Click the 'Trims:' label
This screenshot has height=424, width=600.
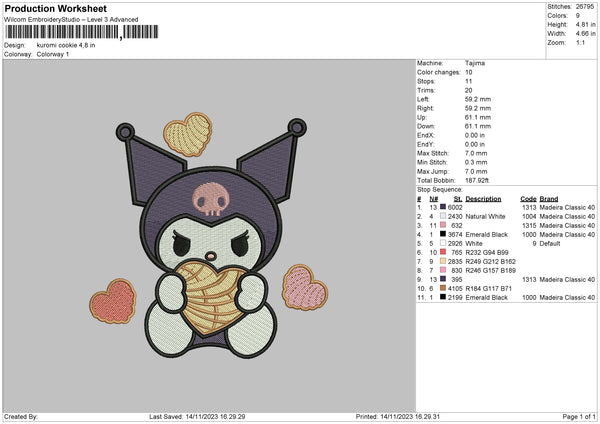(426, 90)
